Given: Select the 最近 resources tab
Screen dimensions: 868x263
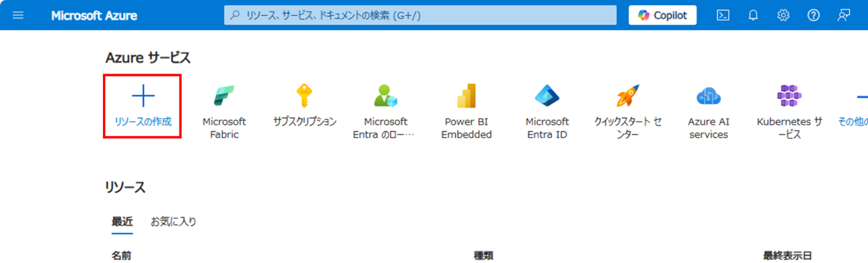Looking at the screenshot, I should tap(122, 222).
